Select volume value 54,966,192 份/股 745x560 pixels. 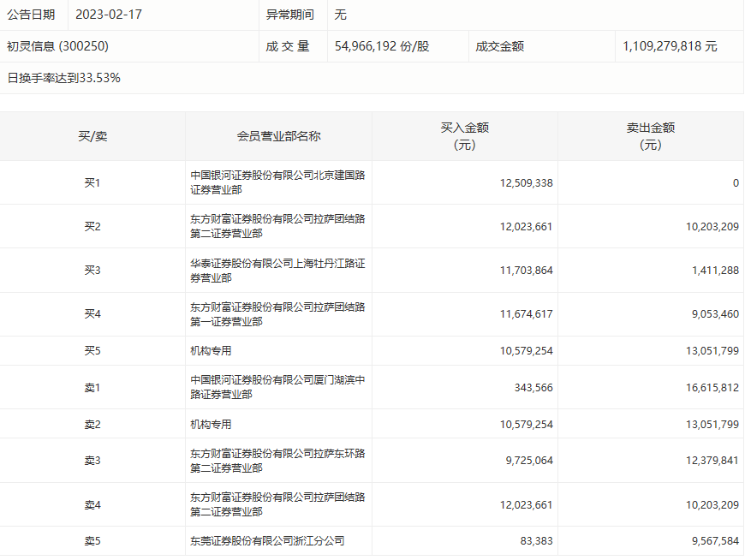[382, 46]
